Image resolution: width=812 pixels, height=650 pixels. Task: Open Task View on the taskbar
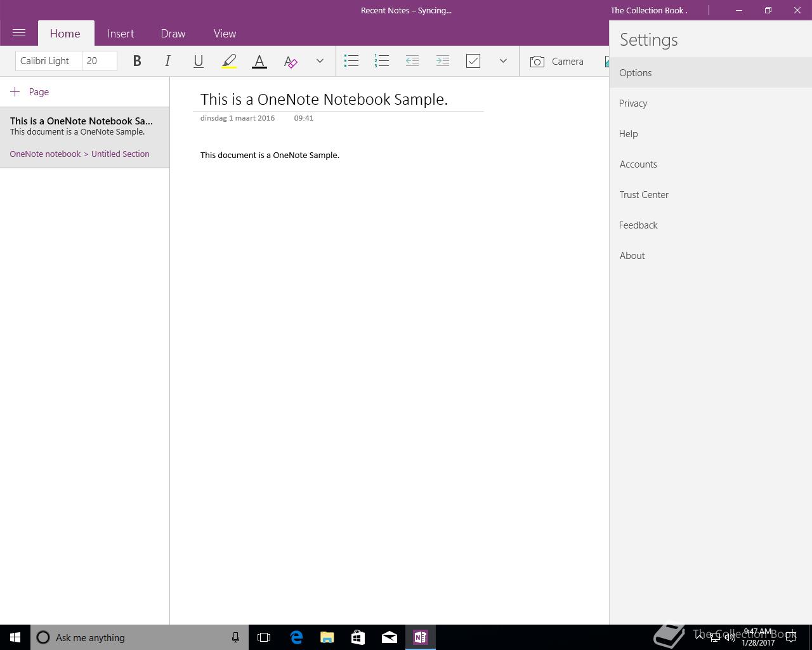pyautogui.click(x=264, y=637)
